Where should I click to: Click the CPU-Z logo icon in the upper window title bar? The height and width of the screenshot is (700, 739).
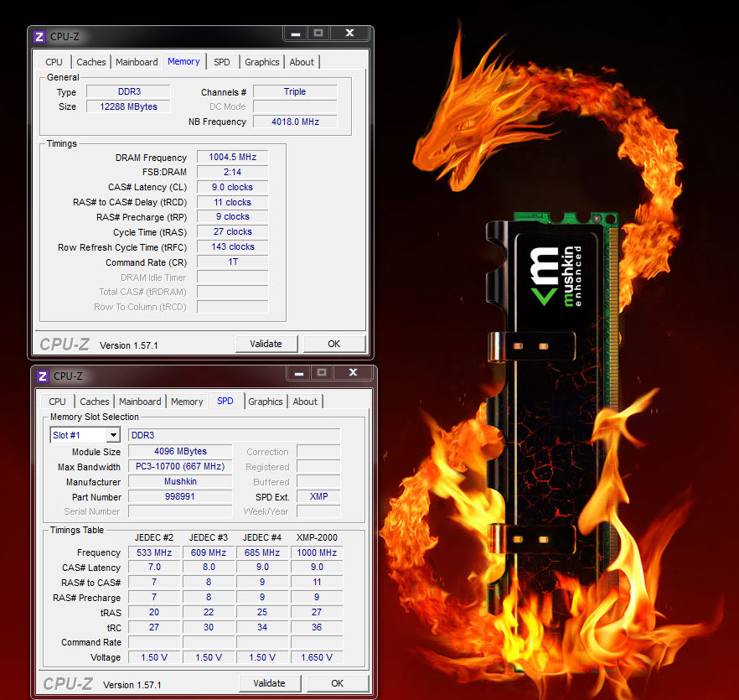(39, 37)
